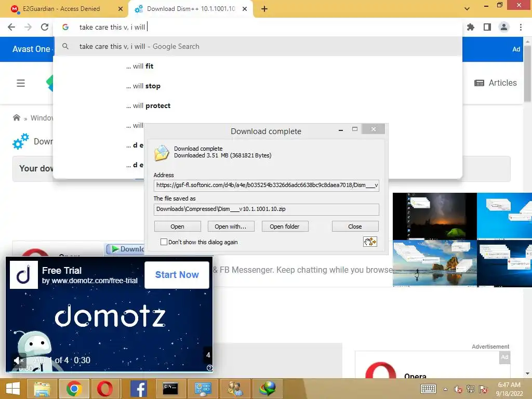Click the drag-and-drop hand icon in dialog

(x=370, y=242)
